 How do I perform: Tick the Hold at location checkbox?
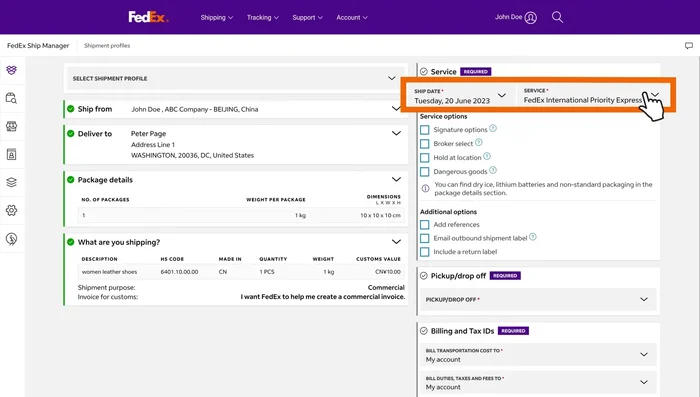pos(425,158)
